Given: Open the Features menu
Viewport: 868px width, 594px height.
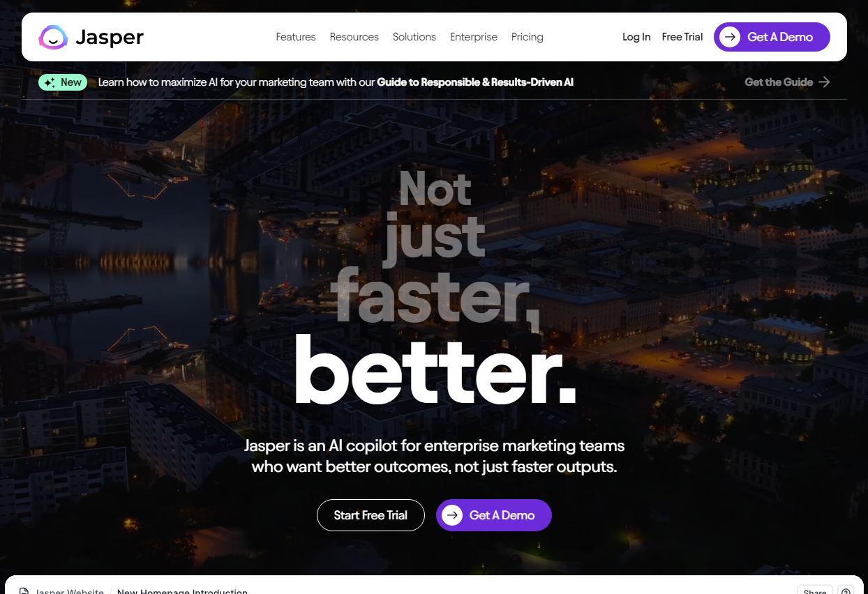Looking at the screenshot, I should pos(296,37).
